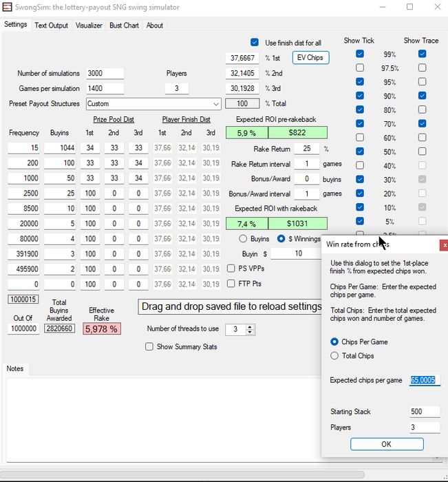The height and width of the screenshot is (482, 448).
Task: Click the Drag and drop saved file box
Action: click(x=230, y=307)
